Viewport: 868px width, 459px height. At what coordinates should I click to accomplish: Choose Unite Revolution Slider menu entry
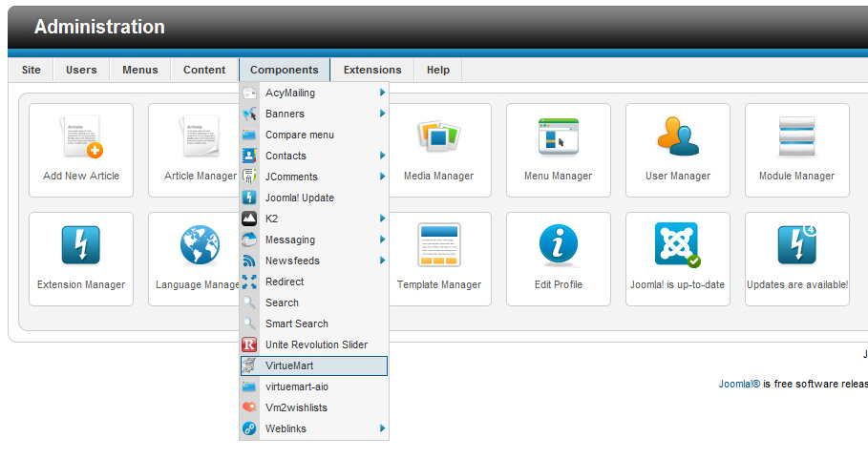315,344
